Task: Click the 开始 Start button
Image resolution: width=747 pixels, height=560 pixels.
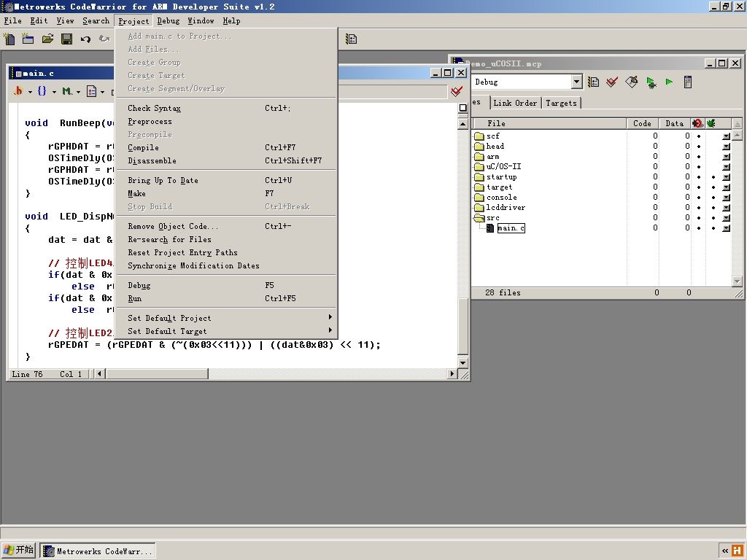Action: [x=18, y=550]
